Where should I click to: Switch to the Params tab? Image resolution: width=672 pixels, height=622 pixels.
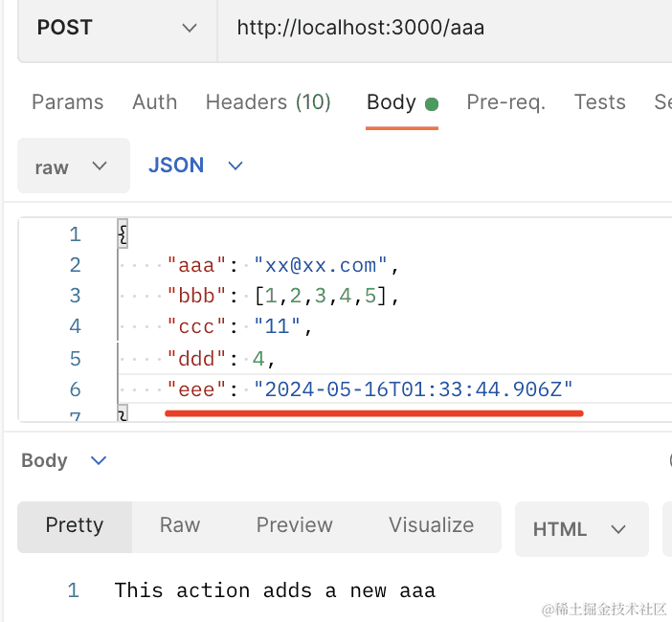click(x=67, y=102)
